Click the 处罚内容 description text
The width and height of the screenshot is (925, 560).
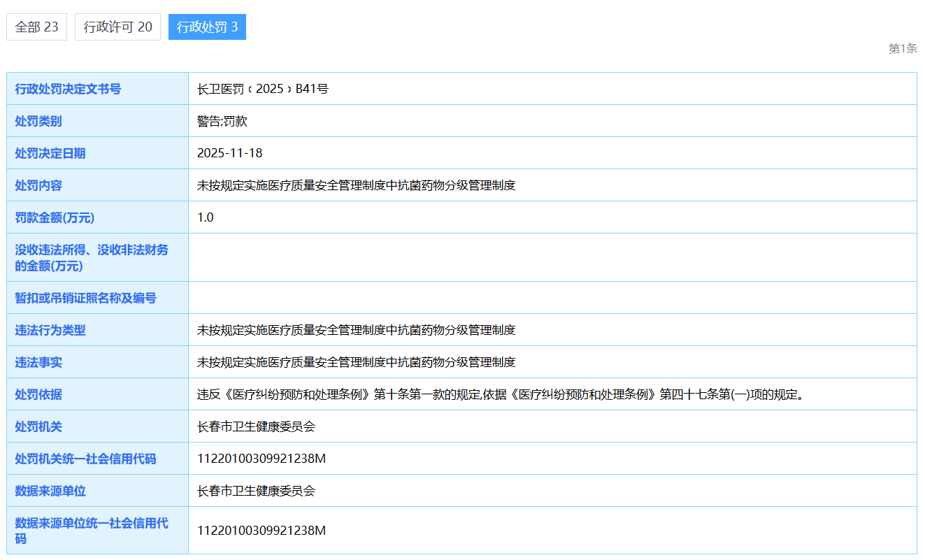pos(356,185)
